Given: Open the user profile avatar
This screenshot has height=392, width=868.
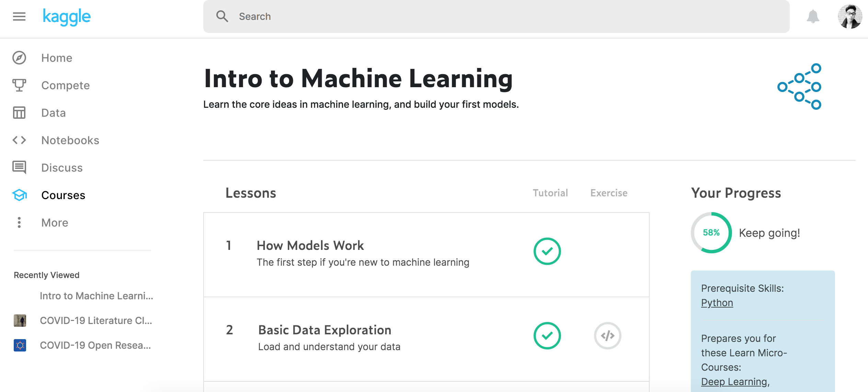Looking at the screenshot, I should coord(850,16).
